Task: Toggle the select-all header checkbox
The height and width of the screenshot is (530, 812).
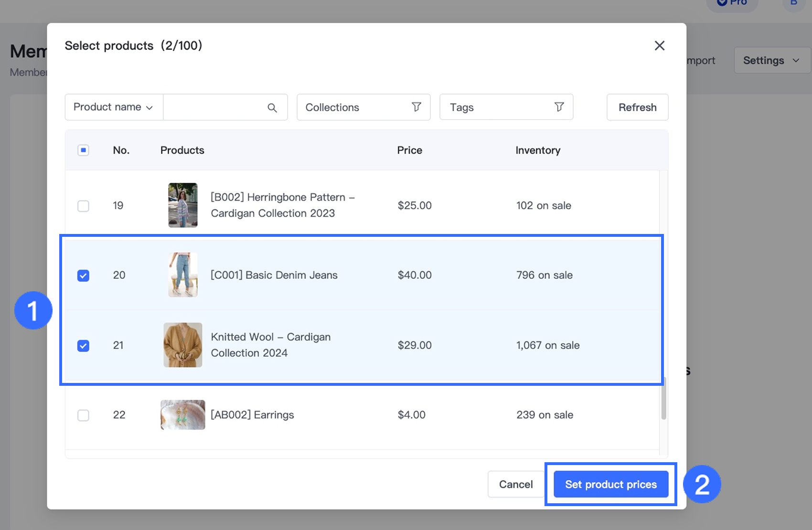Action: point(83,150)
